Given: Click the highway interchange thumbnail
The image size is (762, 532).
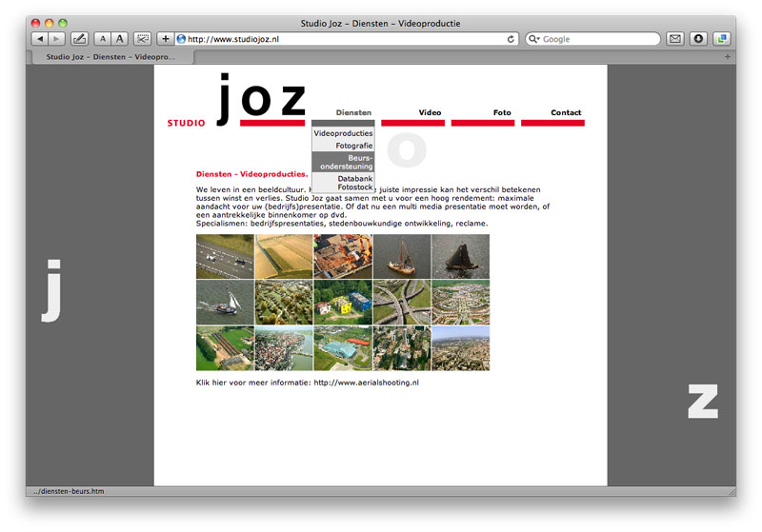Looking at the screenshot, I should point(401,303).
